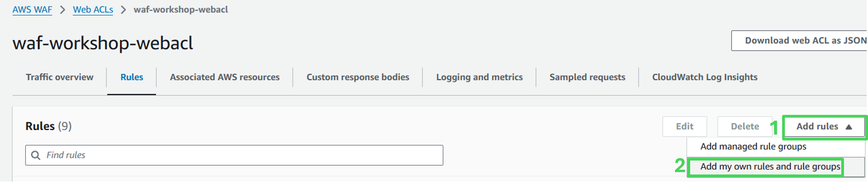Collapse the Add rules dropdown
This screenshot has width=868, height=191.
tap(824, 127)
